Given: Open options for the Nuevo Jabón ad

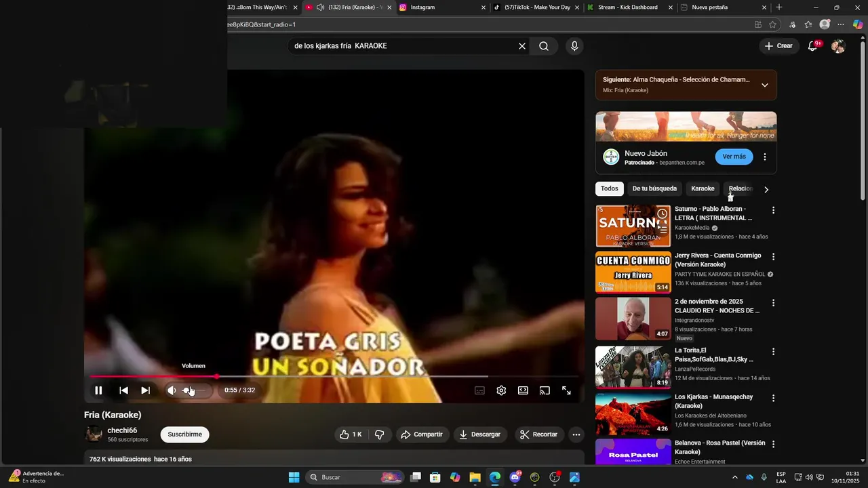Looking at the screenshot, I should click(x=765, y=157).
